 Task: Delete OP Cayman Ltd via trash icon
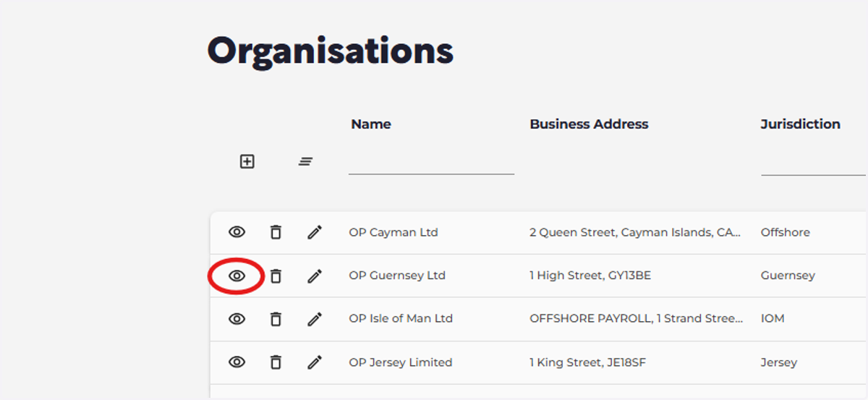pyautogui.click(x=276, y=232)
